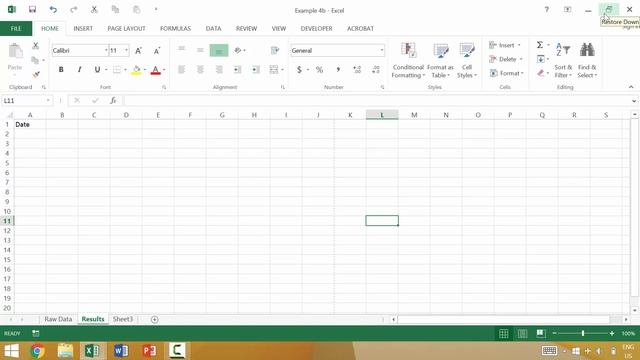The width and height of the screenshot is (640, 360).
Task: Toggle Bold formatting
Action: tap(61, 70)
